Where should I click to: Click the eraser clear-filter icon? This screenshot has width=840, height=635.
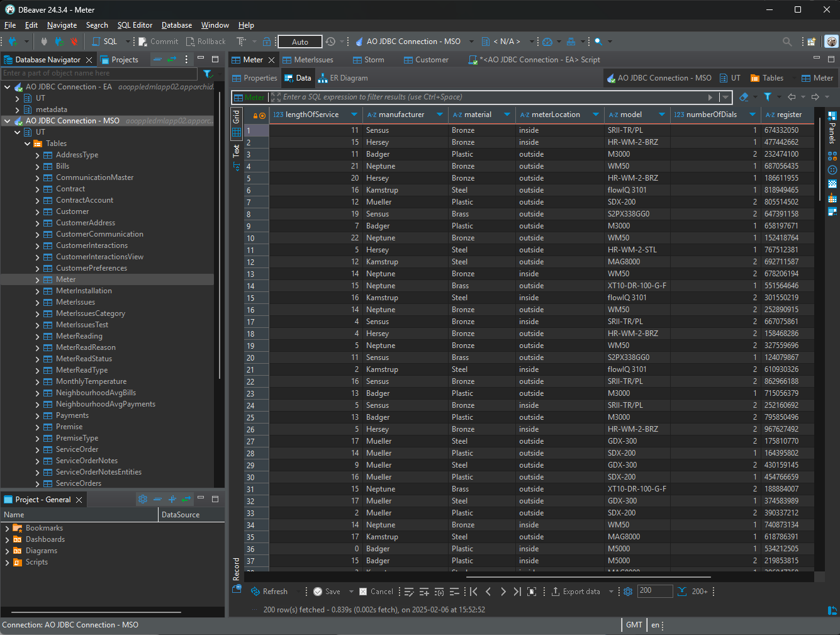[744, 97]
